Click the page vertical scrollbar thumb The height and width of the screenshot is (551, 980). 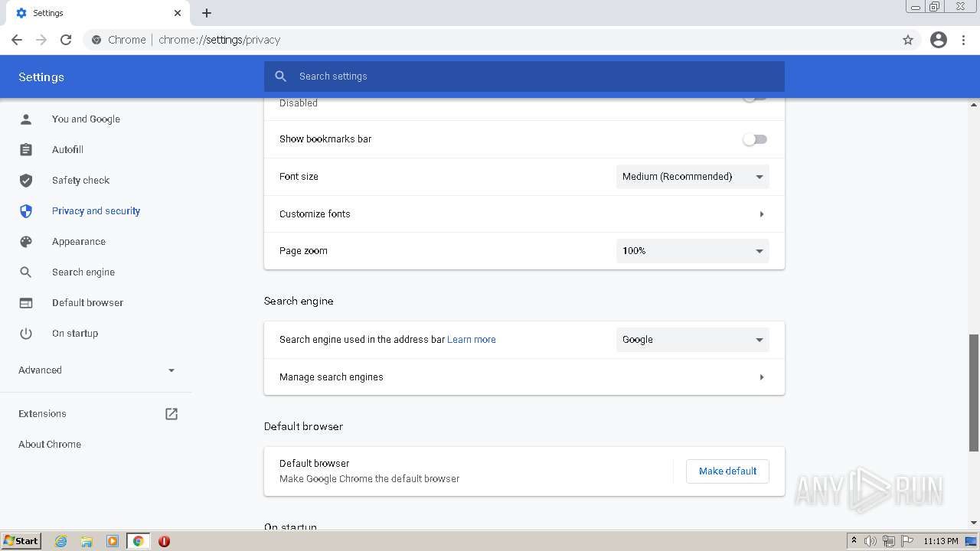pos(974,393)
